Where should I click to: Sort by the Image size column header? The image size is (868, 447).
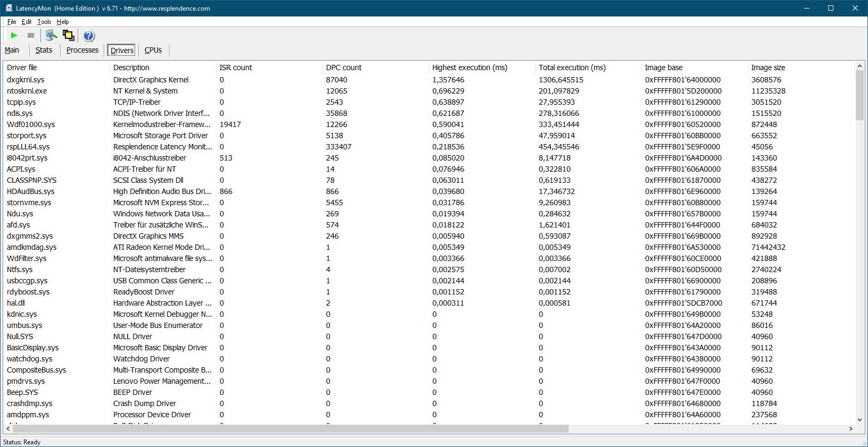click(801, 68)
